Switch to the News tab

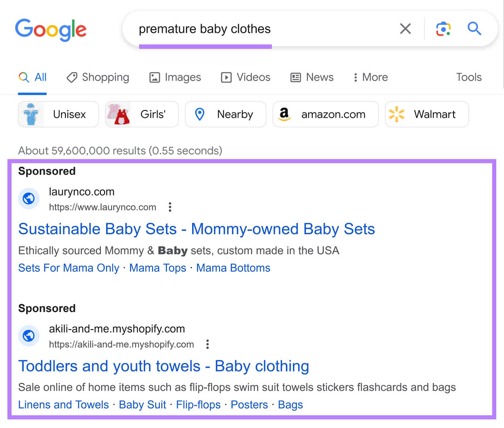[x=312, y=77]
